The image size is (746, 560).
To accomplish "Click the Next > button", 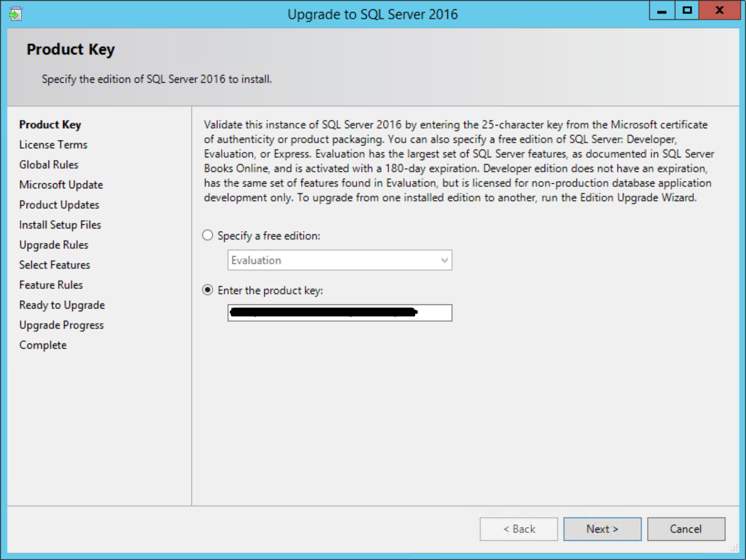I will [x=602, y=529].
